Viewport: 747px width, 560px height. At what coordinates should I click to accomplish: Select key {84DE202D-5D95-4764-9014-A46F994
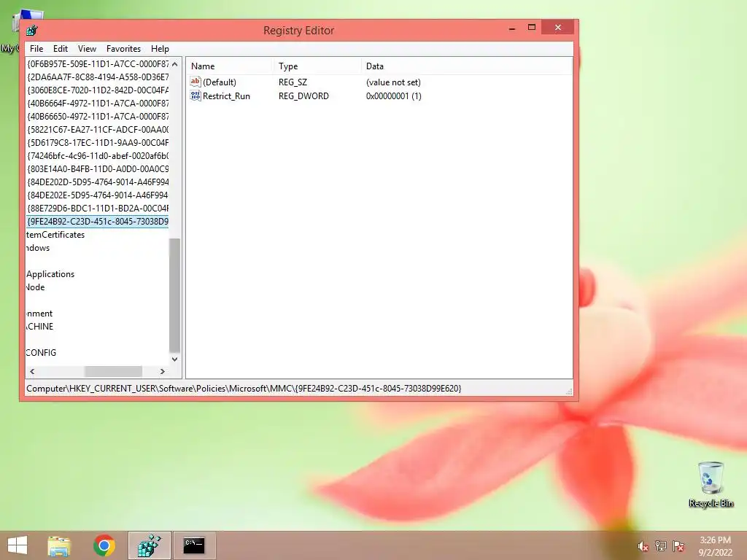[x=98, y=182]
